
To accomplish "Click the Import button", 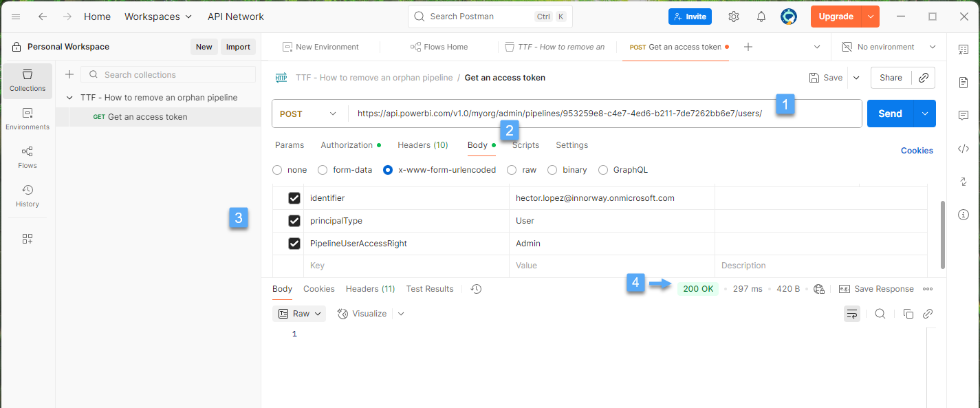I will (239, 47).
